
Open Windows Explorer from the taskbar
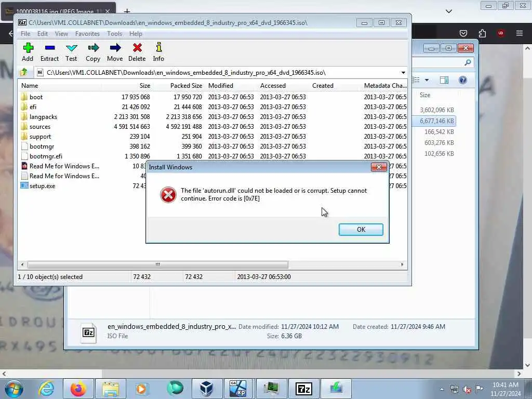click(x=111, y=389)
